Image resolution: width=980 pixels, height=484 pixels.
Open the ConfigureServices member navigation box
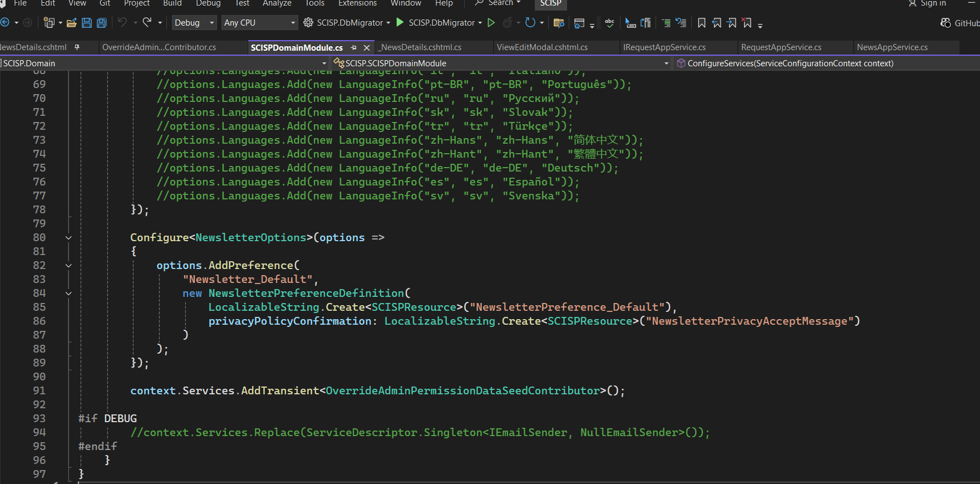(790, 63)
